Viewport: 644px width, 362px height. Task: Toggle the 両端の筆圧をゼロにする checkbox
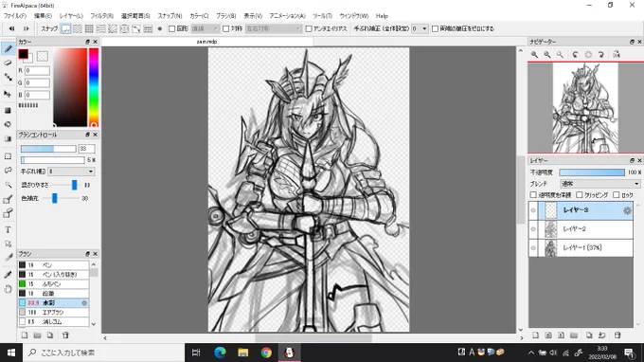tap(435, 28)
